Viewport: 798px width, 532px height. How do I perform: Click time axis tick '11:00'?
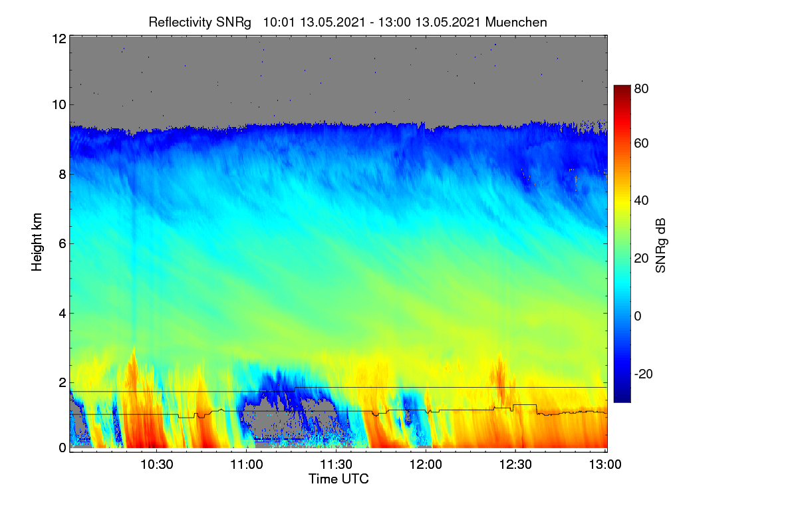247,465
